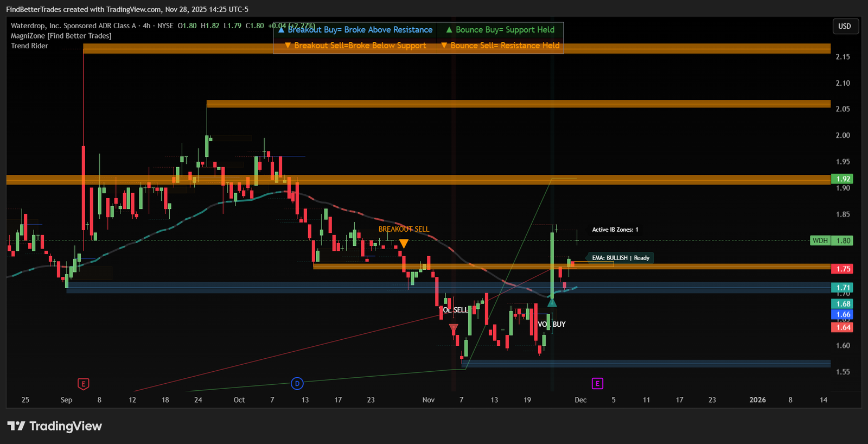Click the orange Breakout Sell triangle on chart
The width and height of the screenshot is (868, 444).
pos(404,244)
